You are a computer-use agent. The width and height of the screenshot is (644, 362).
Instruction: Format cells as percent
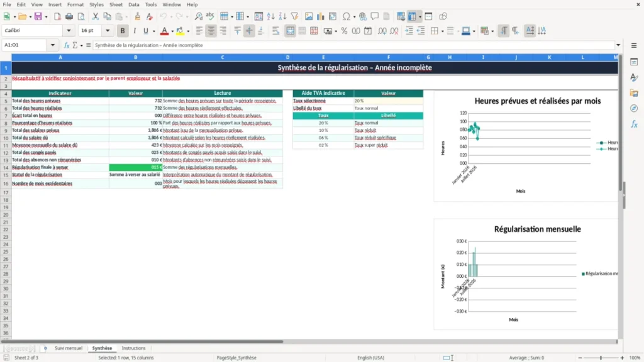344,31
